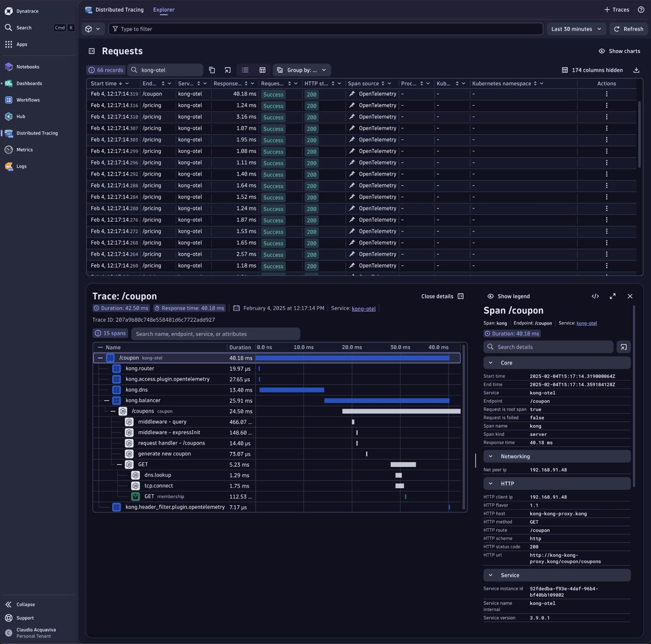Screen dimensions: 651x644
Task: Collapse the Networking section
Action: [x=491, y=456]
